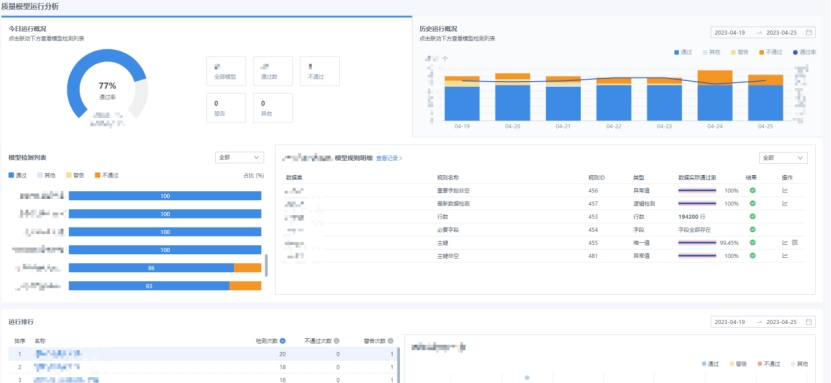The width and height of the screenshot is (831, 383).
Task: Click the 194200 行 value
Action: (x=692, y=217)
